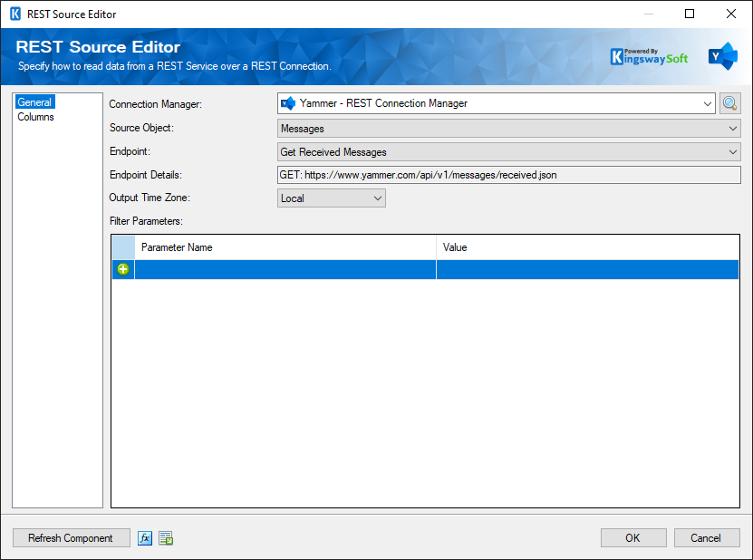
Task: Close the REST Source Editor window
Action: click(x=731, y=14)
